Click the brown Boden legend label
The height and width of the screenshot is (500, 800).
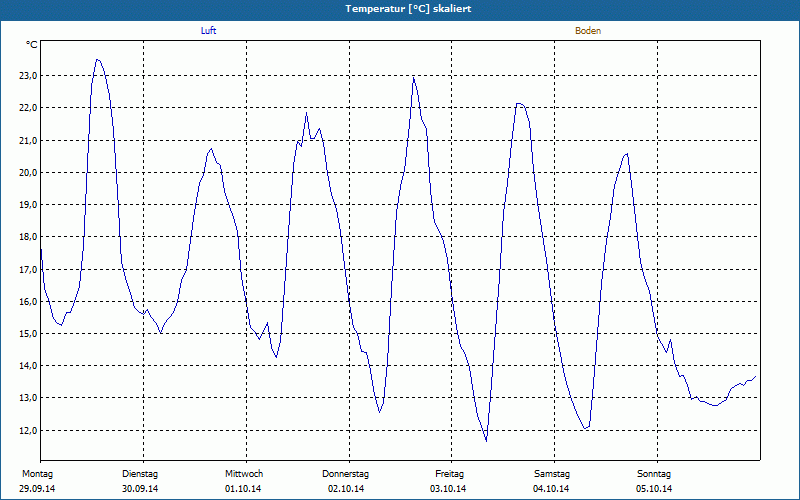(588, 31)
